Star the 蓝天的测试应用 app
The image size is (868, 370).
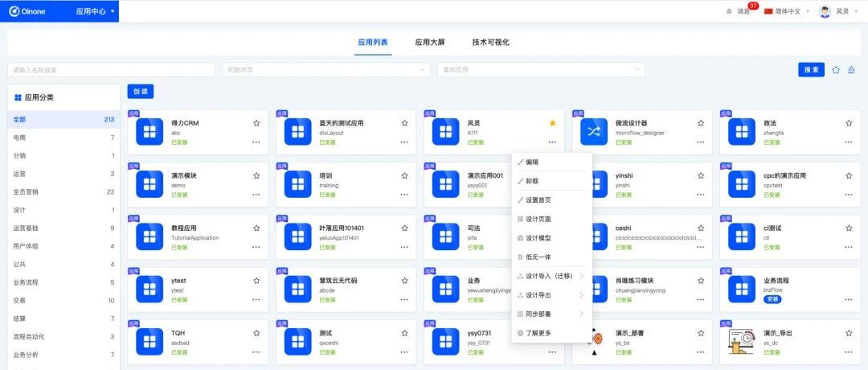(x=404, y=123)
